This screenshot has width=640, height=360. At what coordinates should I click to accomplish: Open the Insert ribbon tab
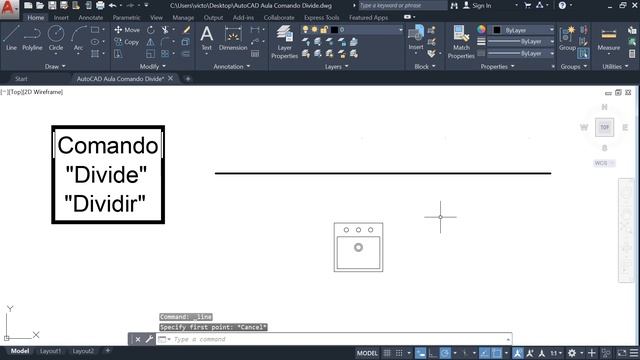coord(61,18)
